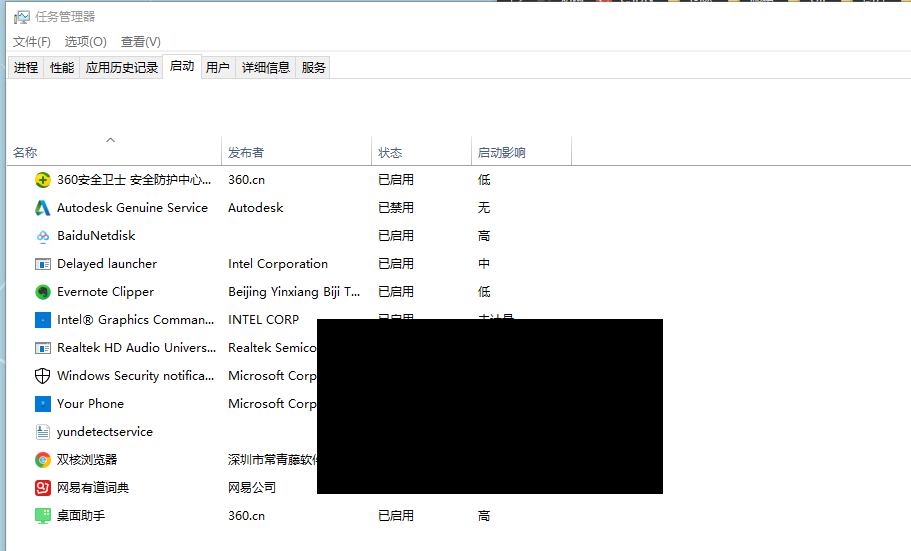
Task: Click the 网易有道词典 red icon
Action: click(x=42, y=488)
